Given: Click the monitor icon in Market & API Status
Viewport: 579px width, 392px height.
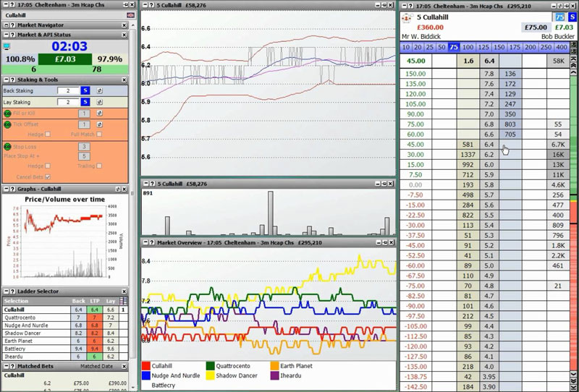Looking at the screenshot, I should 7,46.
